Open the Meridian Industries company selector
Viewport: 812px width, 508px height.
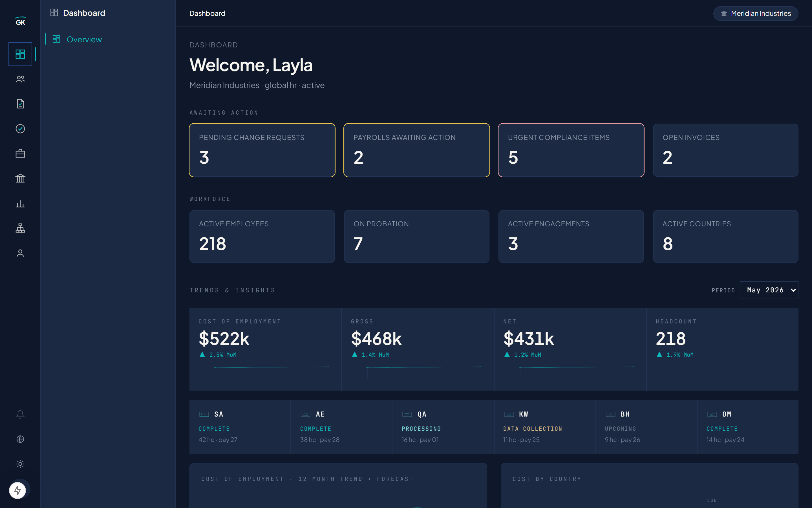click(x=756, y=14)
